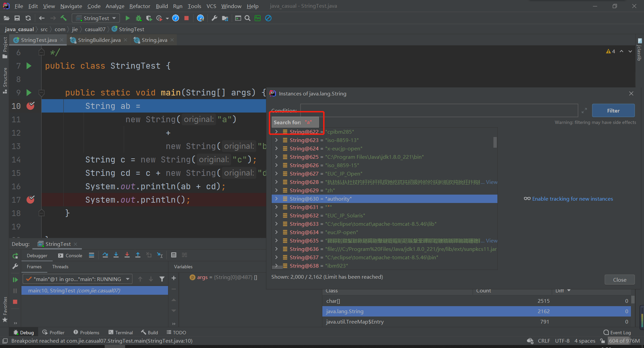Click the New Watch plus icon
Viewport: 644px width, 348px height.
coord(174,278)
